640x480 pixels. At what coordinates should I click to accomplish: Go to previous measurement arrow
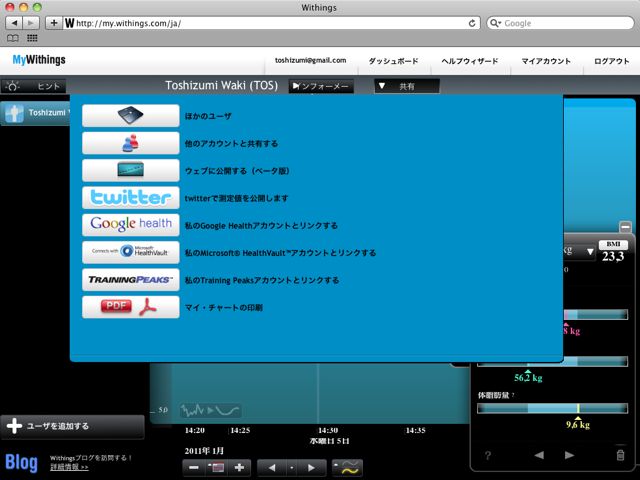[539, 455]
